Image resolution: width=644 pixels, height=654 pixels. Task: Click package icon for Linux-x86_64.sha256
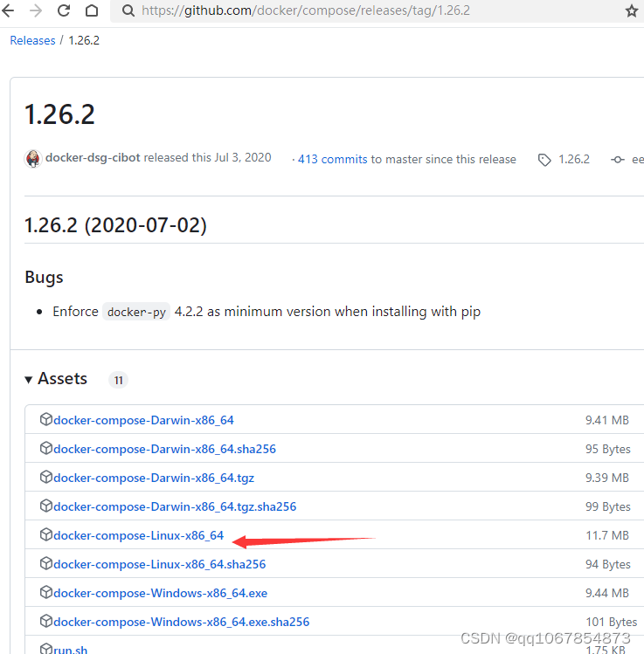click(46, 563)
